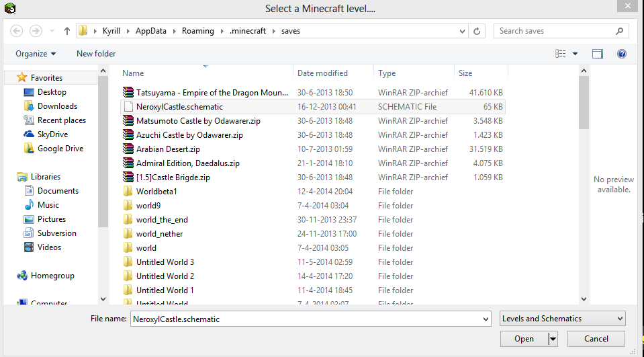This screenshot has height=357, width=644.
Task: Select the Untitled World 3 folder name
Action: tap(165, 262)
